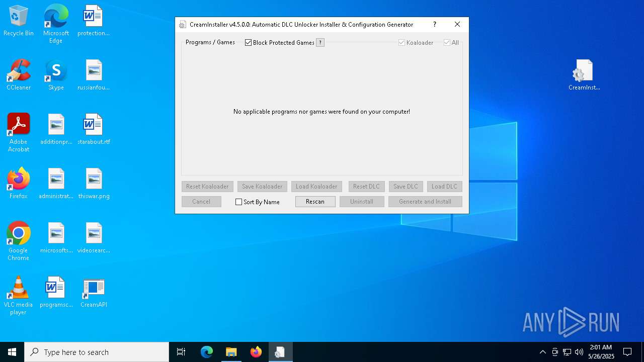
Task: Select the russianfou image file icon
Action: point(94,75)
